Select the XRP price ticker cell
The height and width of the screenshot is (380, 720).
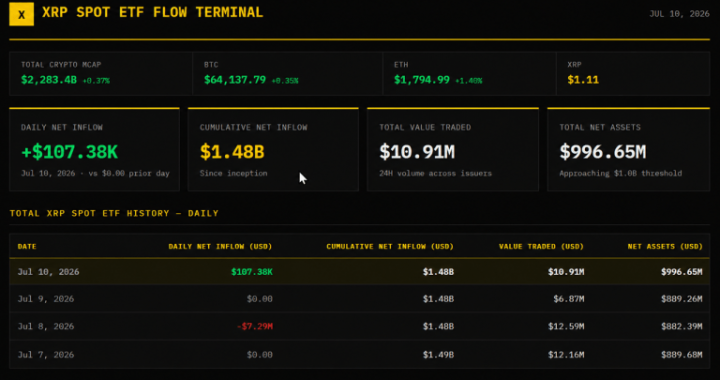pos(633,73)
